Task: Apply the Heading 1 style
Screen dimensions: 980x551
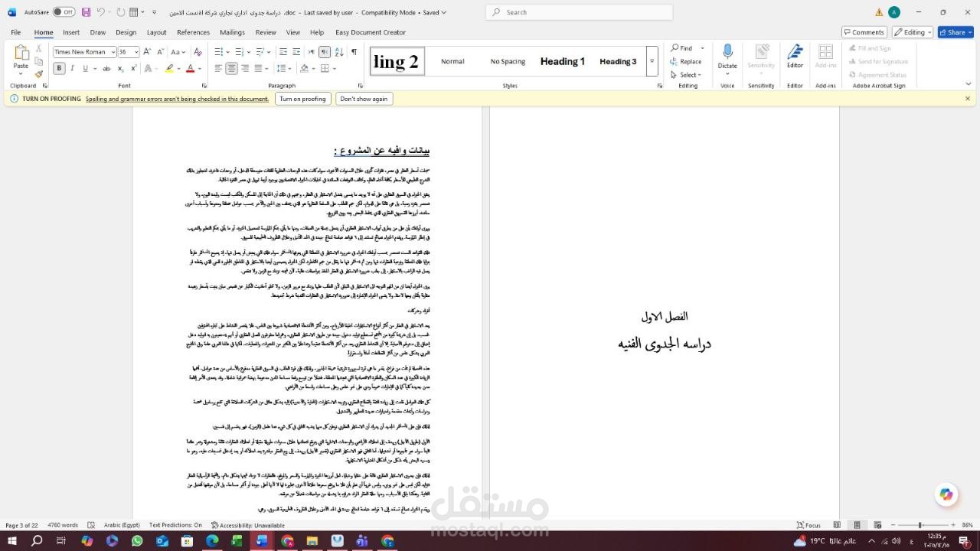Action: point(562,61)
